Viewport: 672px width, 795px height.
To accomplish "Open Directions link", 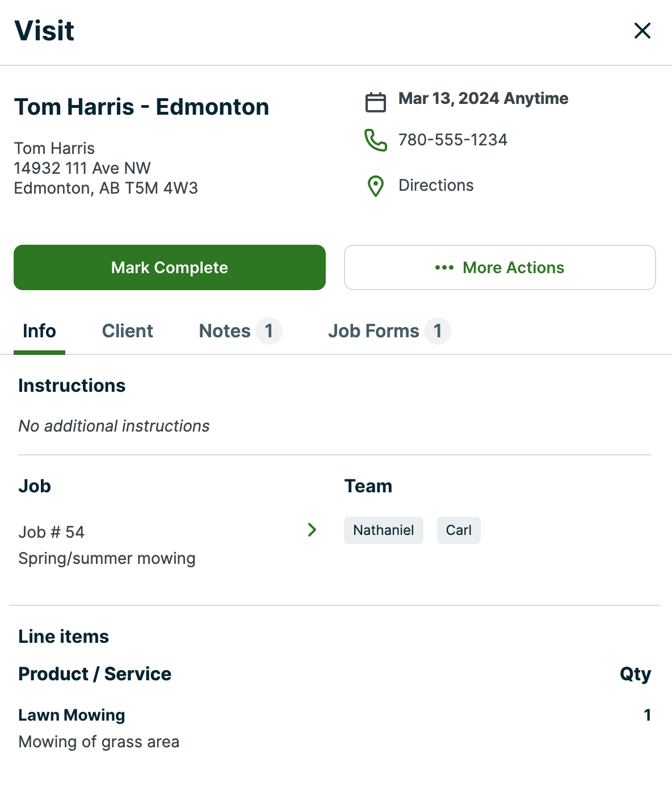I will pyautogui.click(x=436, y=186).
